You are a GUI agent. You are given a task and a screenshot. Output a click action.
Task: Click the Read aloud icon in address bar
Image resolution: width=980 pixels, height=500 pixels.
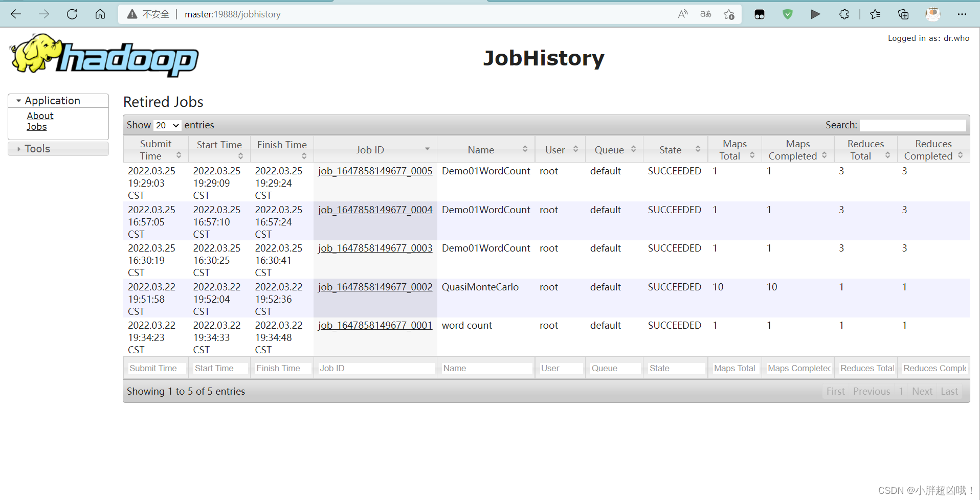click(x=683, y=14)
